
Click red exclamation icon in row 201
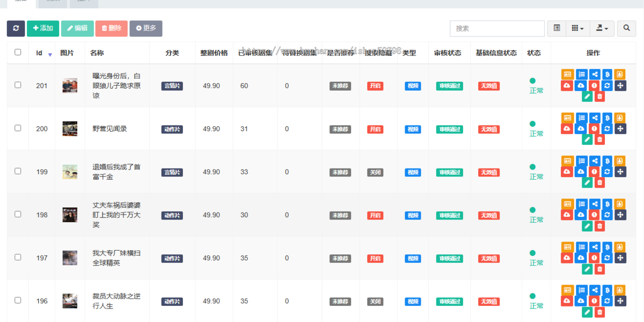594,85
